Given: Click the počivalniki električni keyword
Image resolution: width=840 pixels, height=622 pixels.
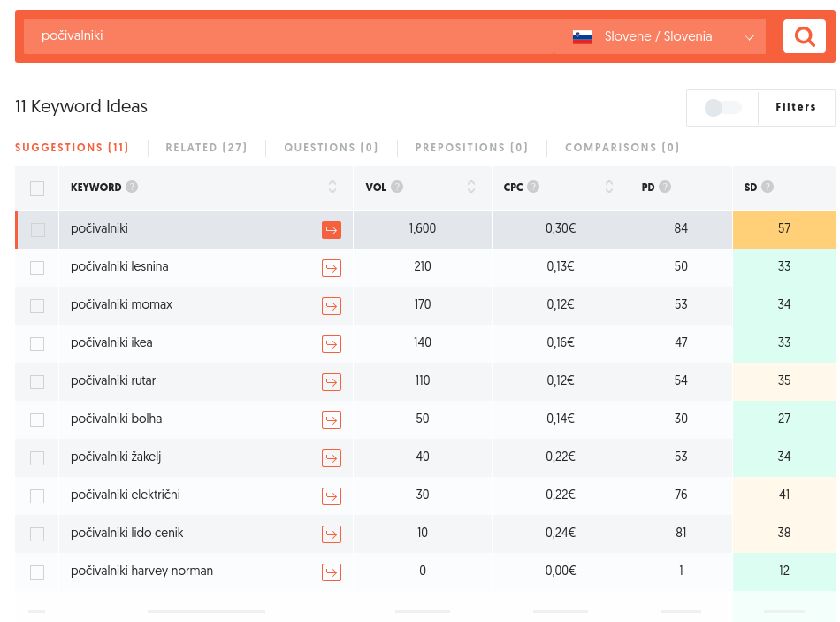Looking at the screenshot, I should coord(126,495).
